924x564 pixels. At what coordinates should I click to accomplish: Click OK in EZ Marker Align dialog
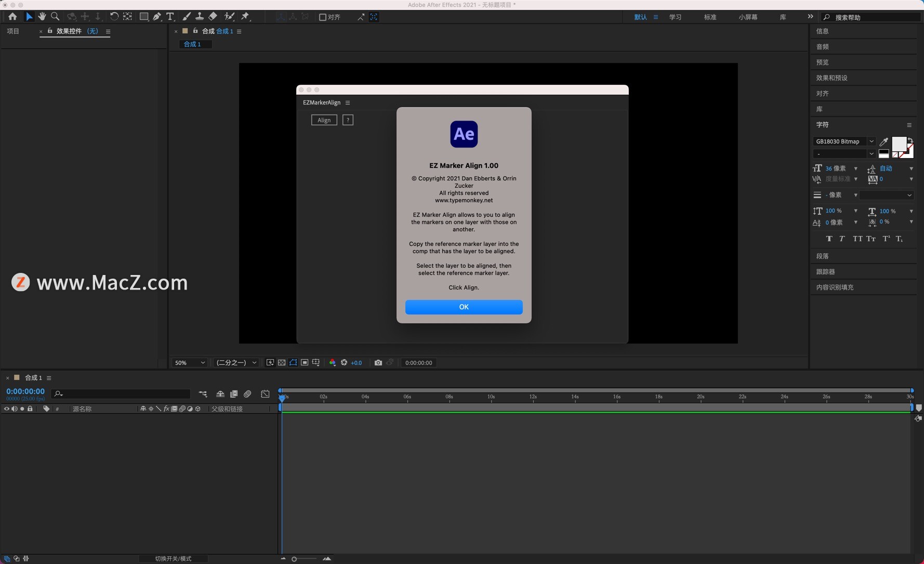click(464, 307)
